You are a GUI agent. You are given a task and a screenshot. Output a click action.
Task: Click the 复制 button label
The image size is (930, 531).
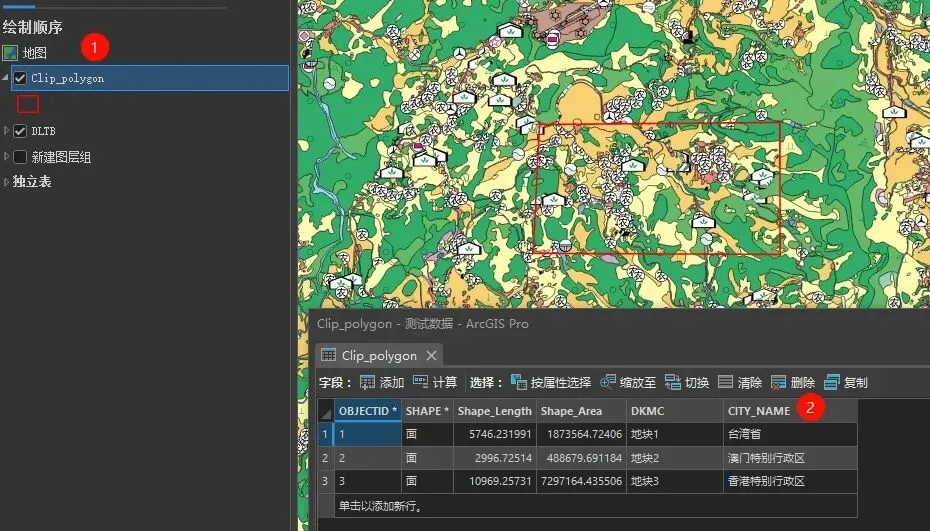click(x=855, y=383)
